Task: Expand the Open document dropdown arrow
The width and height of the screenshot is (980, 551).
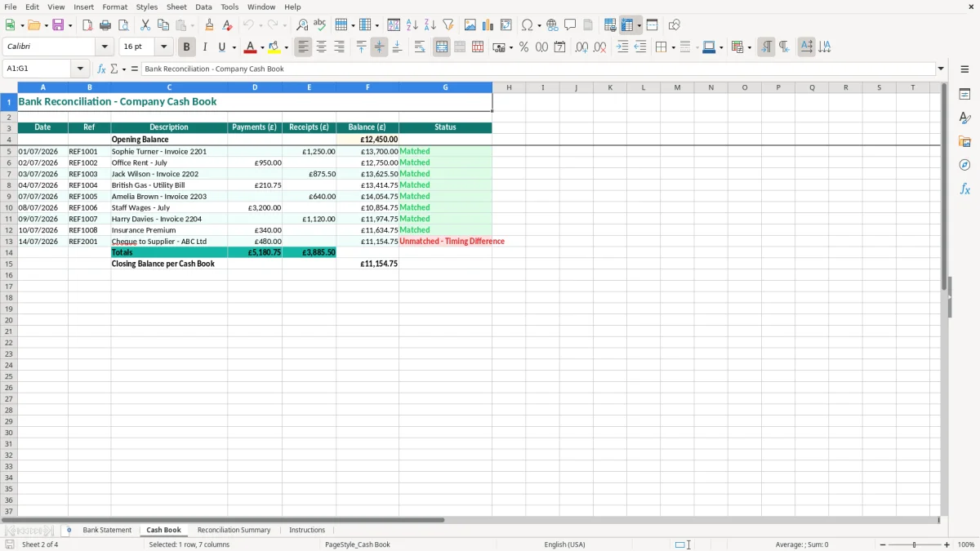Action: 45,25
